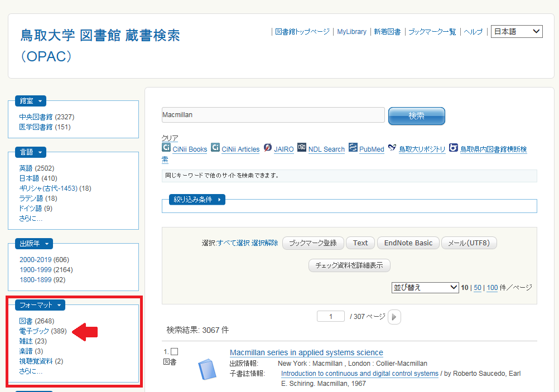Collapse the 出版年 facet panel
The width and height of the screenshot is (559, 392).
[34, 244]
